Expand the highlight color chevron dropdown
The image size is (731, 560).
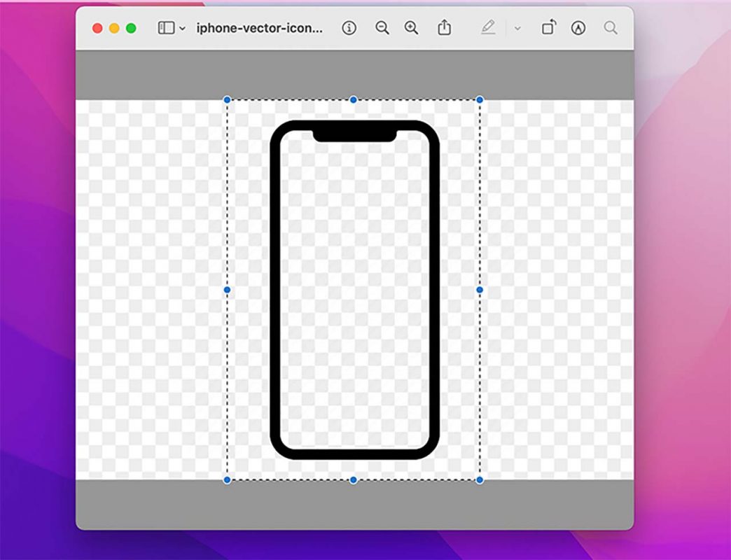coord(517,29)
